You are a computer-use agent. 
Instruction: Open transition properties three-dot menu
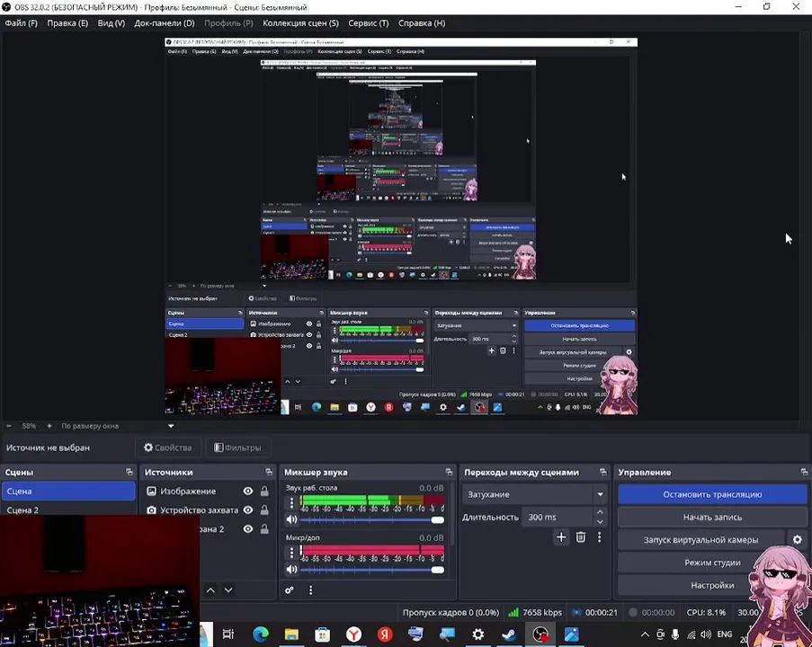599,537
